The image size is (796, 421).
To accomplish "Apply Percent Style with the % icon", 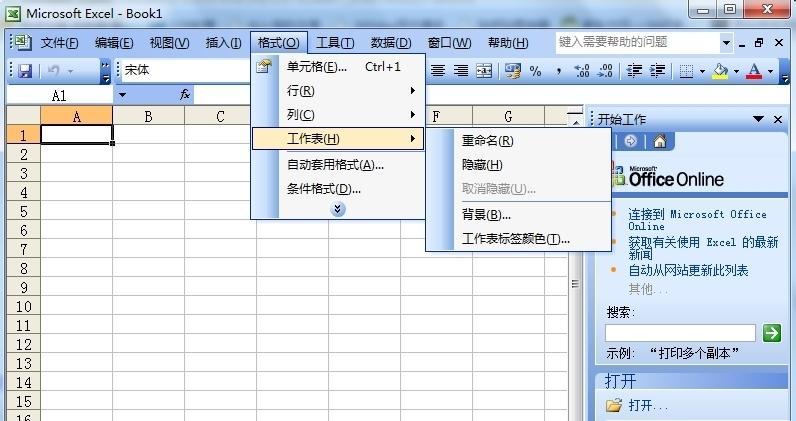I will pos(535,71).
